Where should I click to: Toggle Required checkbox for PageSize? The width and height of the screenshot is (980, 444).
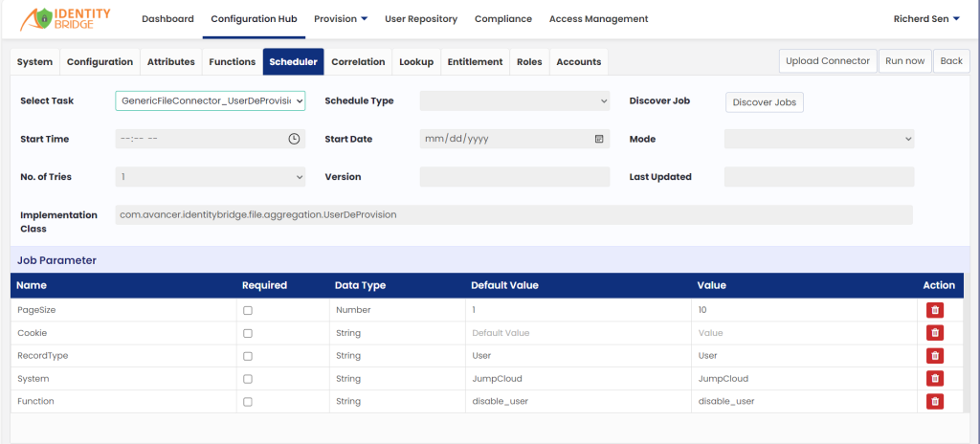(x=248, y=310)
